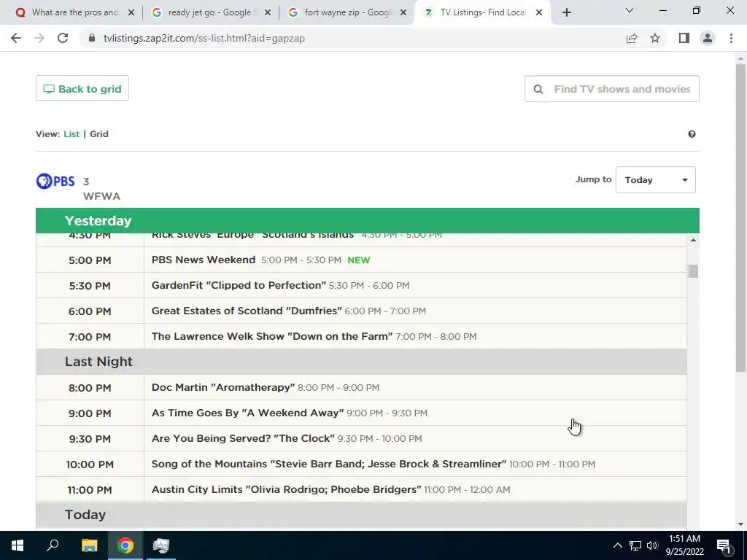Click the taskbar clock 1:51 AM
Screen dimensions: 747x560
tap(684, 539)
